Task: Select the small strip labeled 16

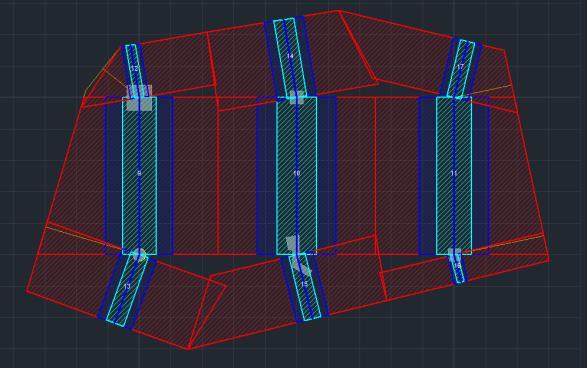Action: (x=458, y=268)
